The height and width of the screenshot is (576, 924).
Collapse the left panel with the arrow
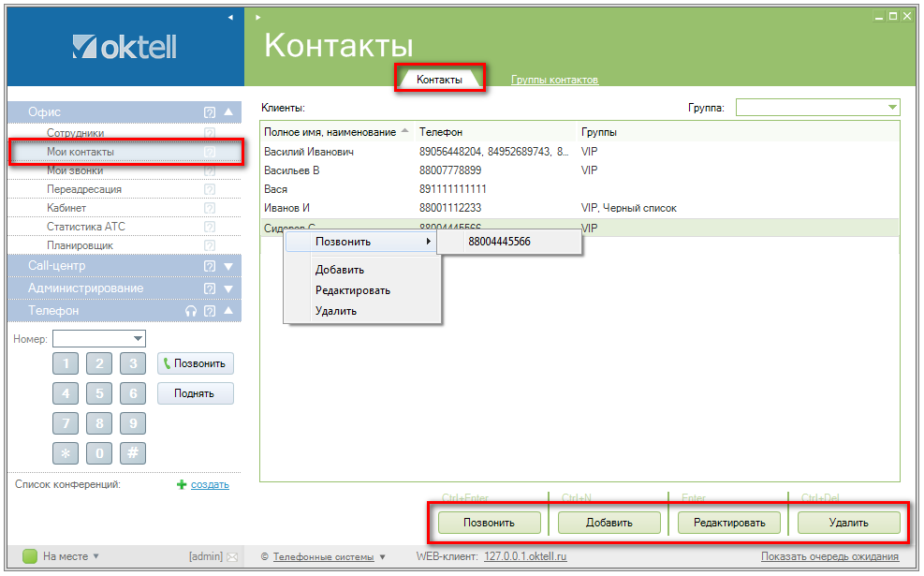[231, 17]
